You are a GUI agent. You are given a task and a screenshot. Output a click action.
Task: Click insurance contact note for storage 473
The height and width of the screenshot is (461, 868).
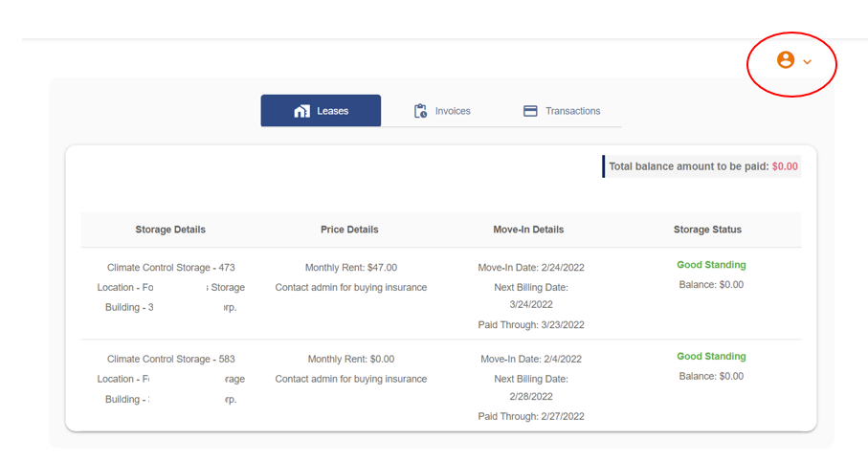tap(351, 287)
